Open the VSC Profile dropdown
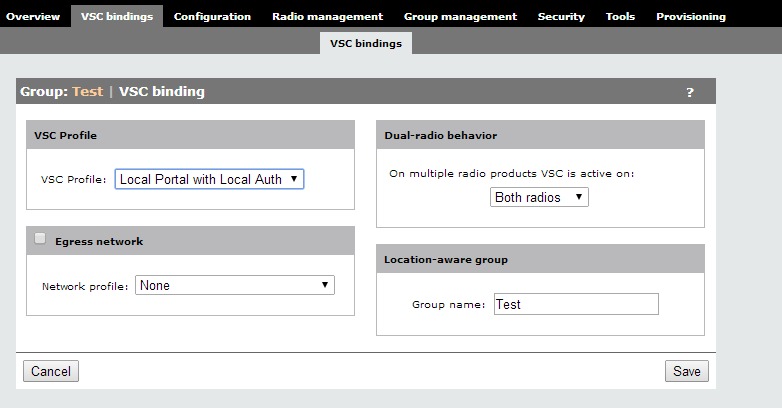782x408 pixels. click(x=209, y=179)
